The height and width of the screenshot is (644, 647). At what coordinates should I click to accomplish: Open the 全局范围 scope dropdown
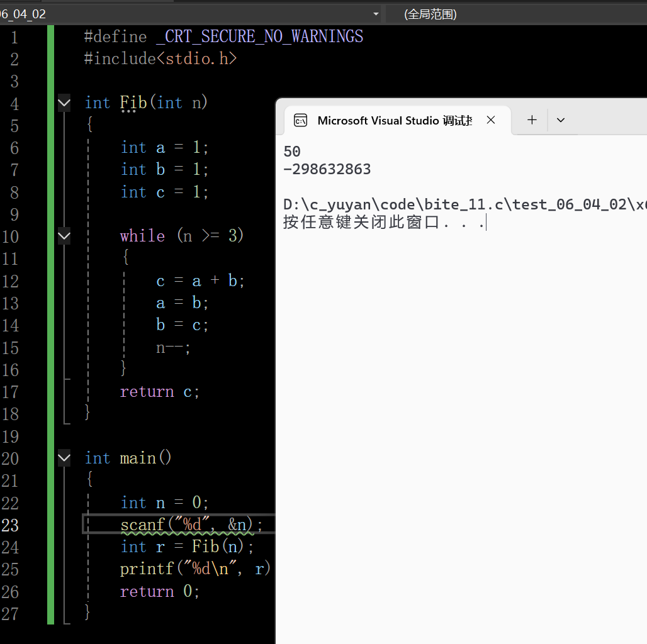tap(430, 14)
